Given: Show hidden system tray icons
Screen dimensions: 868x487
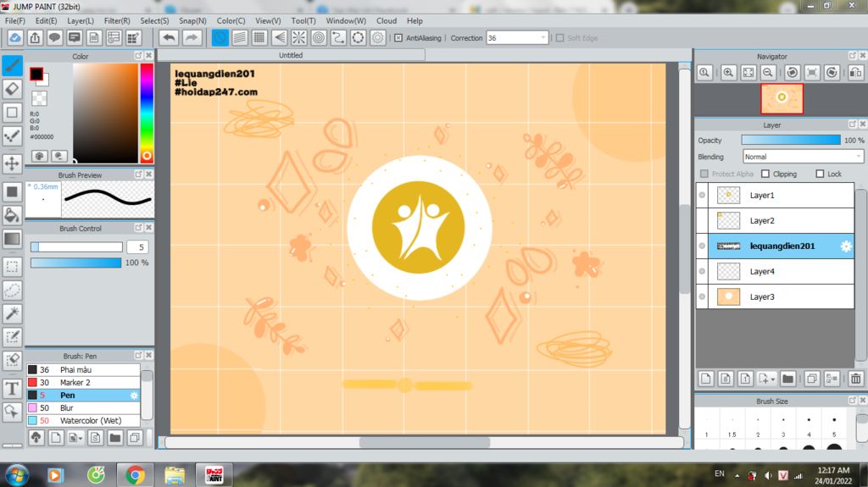Looking at the screenshot, I should (737, 475).
